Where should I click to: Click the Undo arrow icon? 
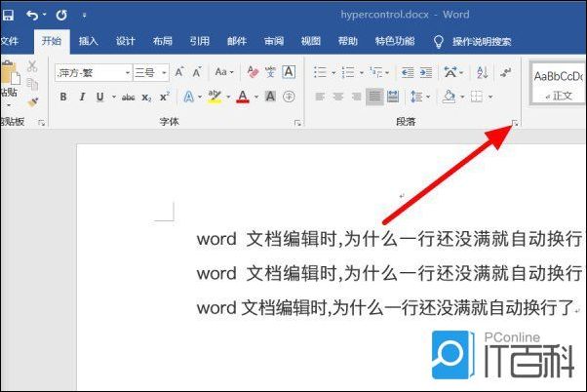click(32, 15)
